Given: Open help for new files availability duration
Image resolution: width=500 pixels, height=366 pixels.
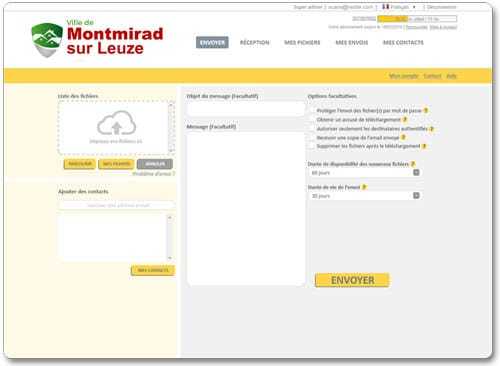Looking at the screenshot, I should (x=413, y=164).
